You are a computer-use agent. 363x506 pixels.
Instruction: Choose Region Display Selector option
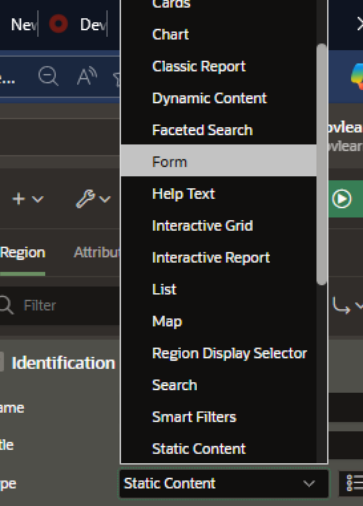(218, 353)
